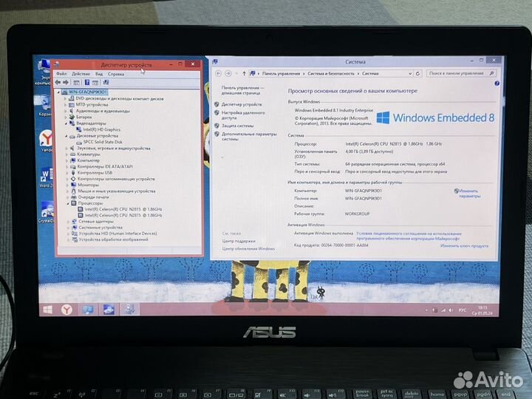532x399 pixels.
Task: Click Система и безопасность breadcrumb
Action: click(x=331, y=73)
